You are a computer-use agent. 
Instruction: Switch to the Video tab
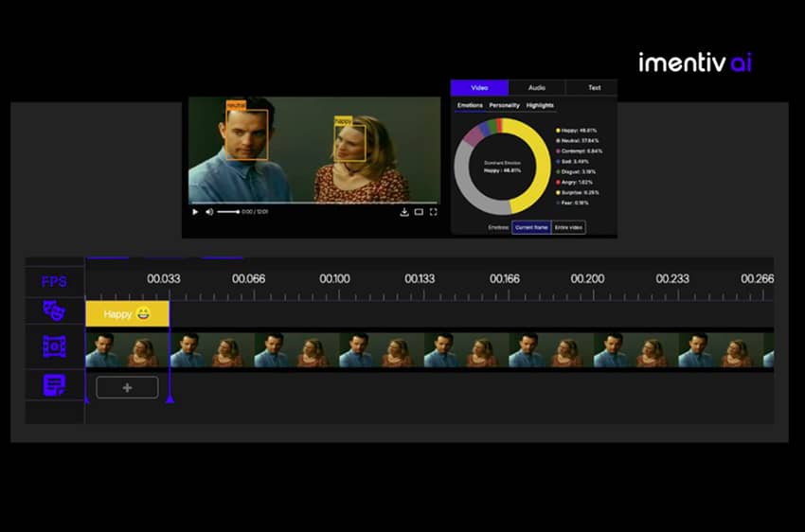[479, 88]
